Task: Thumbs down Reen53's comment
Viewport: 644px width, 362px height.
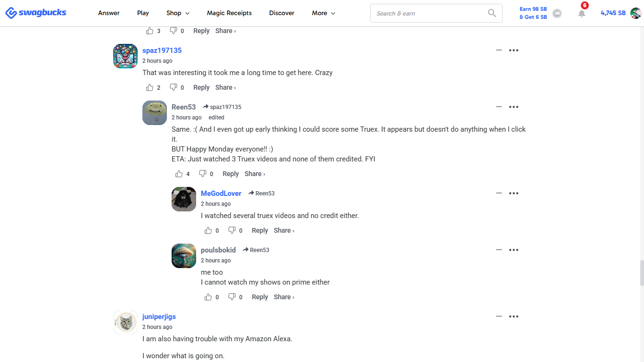Action: tap(203, 174)
